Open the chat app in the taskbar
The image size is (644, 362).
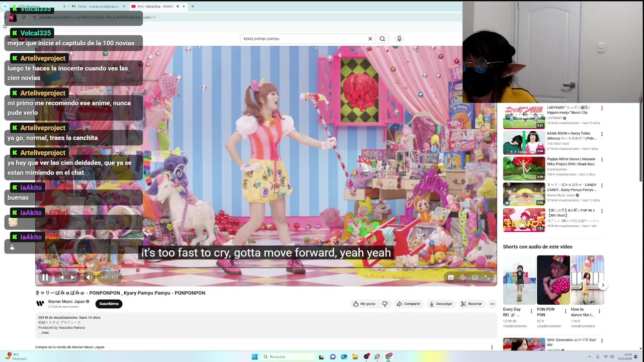(x=333, y=357)
